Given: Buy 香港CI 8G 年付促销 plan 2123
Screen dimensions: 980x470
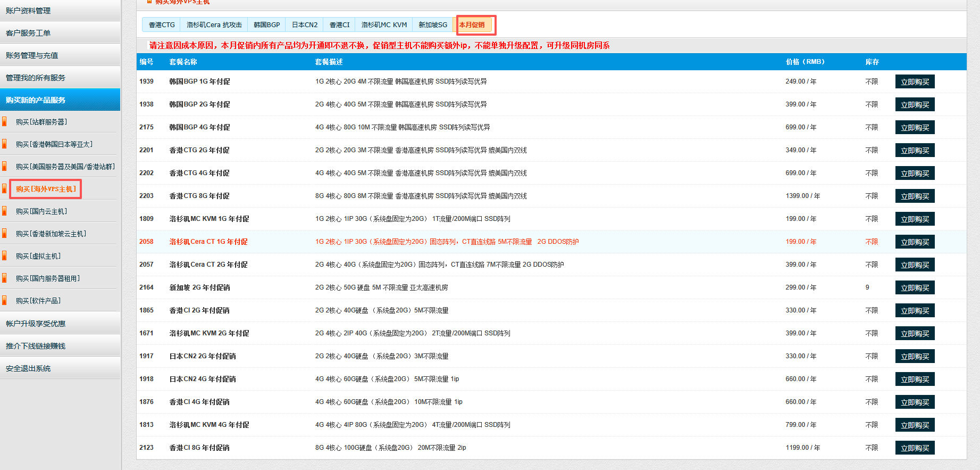Looking at the screenshot, I should pos(915,448).
